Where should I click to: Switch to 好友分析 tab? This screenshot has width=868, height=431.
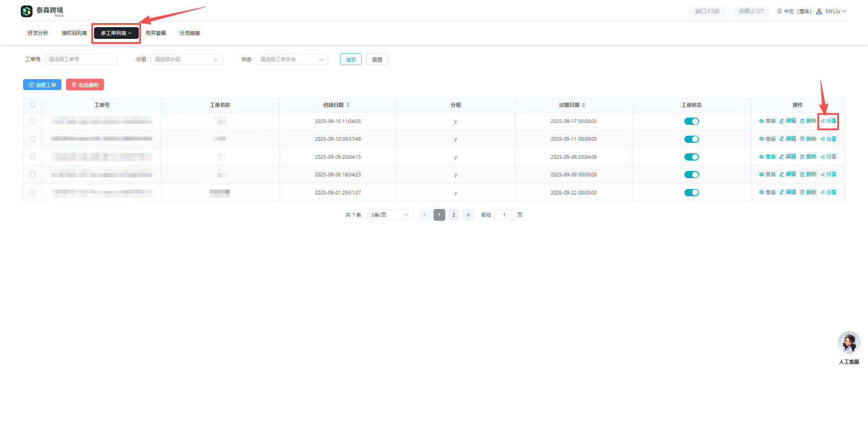click(x=38, y=33)
